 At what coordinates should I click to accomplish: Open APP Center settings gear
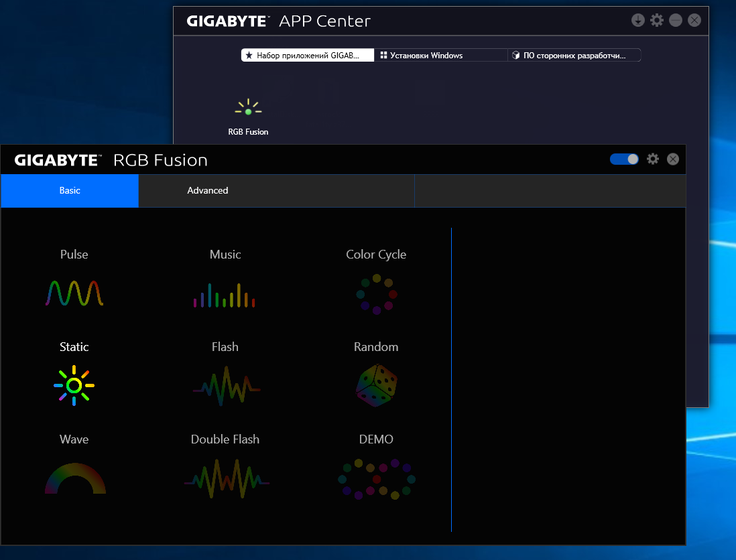[x=657, y=20]
